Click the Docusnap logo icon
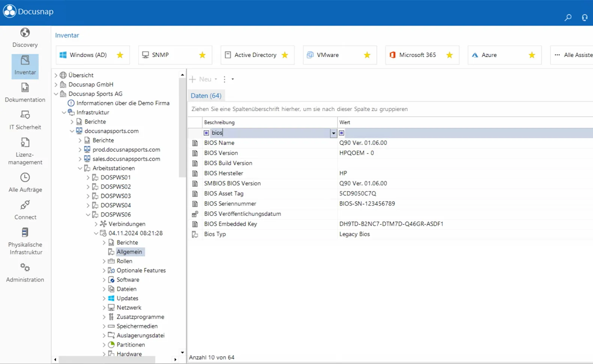593x364 pixels. [x=9, y=11]
